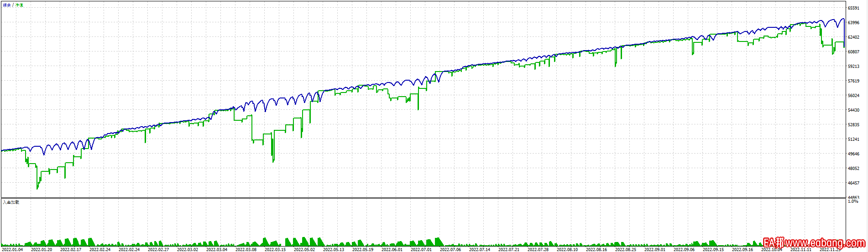
Task: Select the 2022.03.15 date on the time axis
Action: [275, 249]
